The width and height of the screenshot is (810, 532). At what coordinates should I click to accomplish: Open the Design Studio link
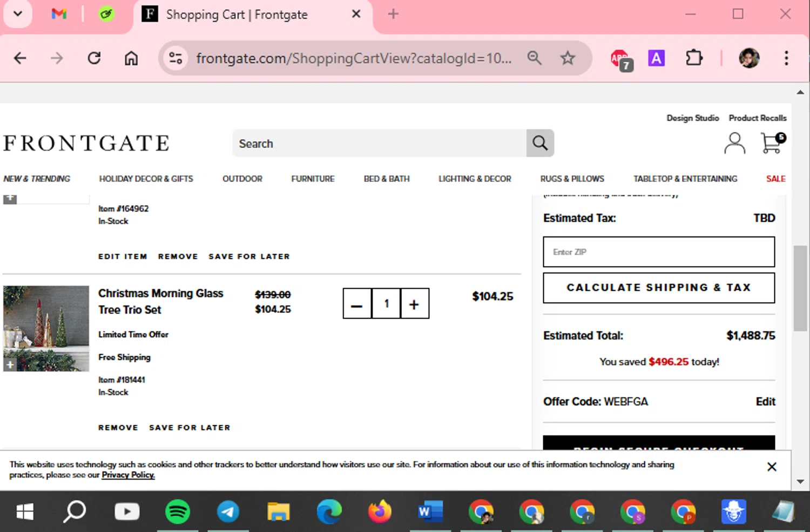693,118
